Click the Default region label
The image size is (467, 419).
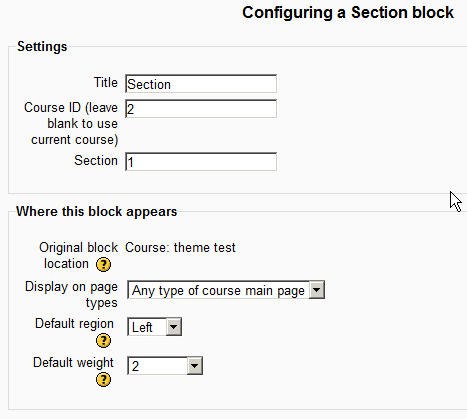coord(74,323)
